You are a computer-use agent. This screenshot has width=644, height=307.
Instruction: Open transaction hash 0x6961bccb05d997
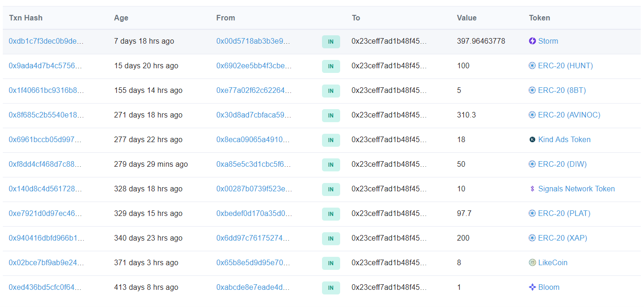click(46, 139)
